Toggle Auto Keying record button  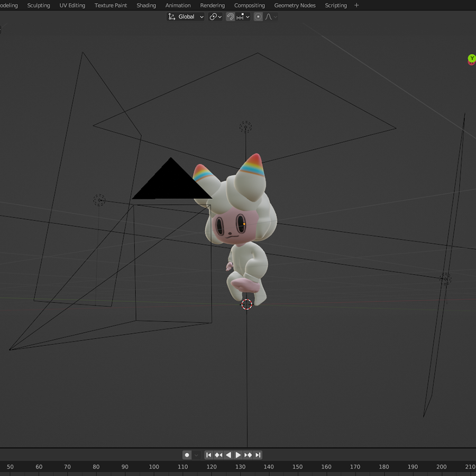coord(187,455)
